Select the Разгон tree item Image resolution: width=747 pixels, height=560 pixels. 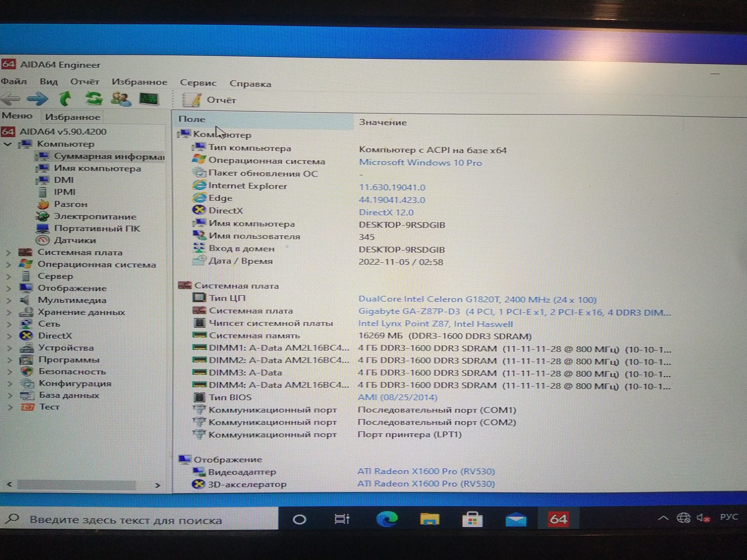tap(71, 204)
